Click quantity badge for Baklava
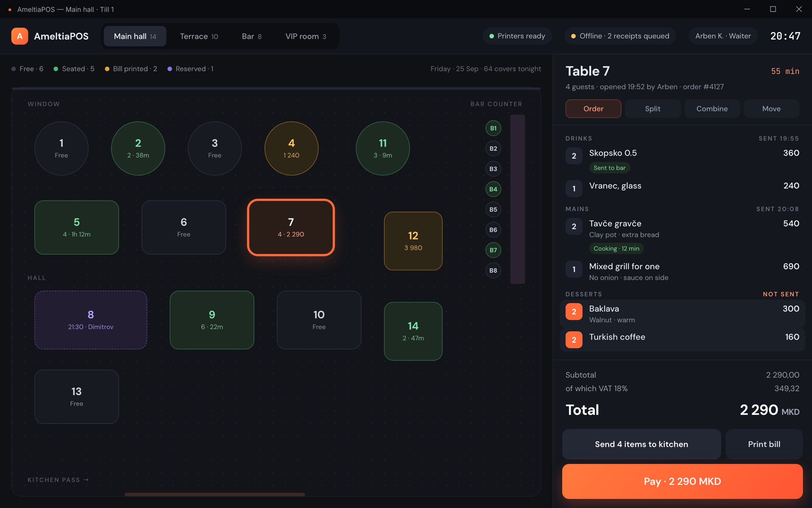The height and width of the screenshot is (508, 812). 574,312
